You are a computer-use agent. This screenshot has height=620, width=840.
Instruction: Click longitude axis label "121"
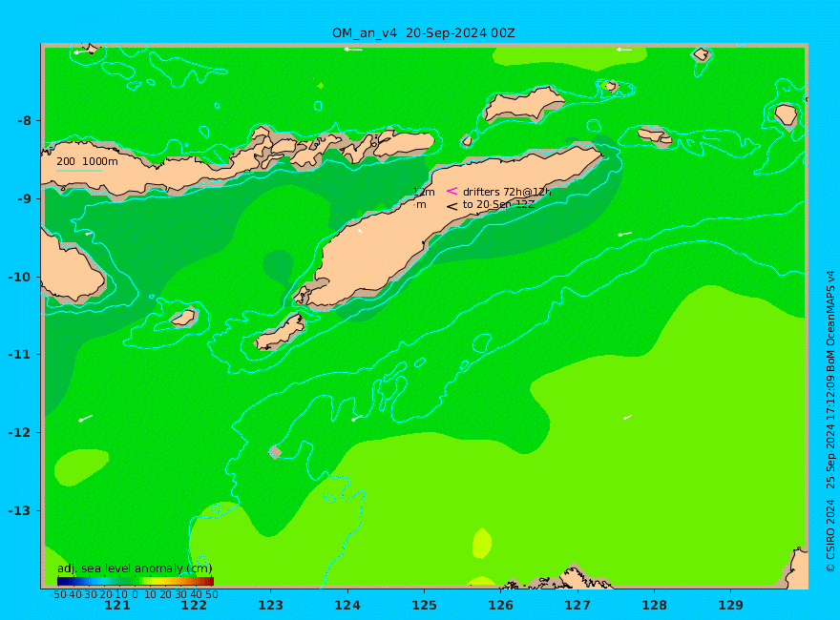pos(117,606)
